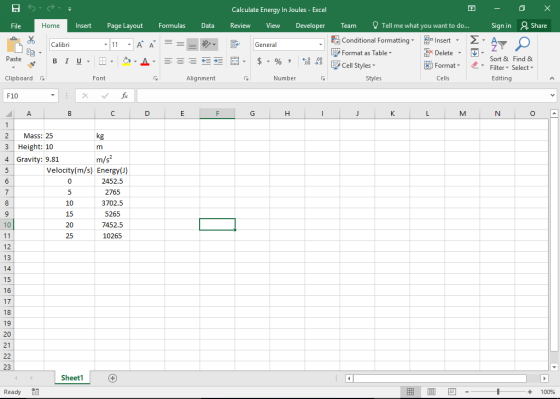Image resolution: width=560 pixels, height=399 pixels.
Task: Click the AutoSum sigma icon
Action: pos(474,40)
